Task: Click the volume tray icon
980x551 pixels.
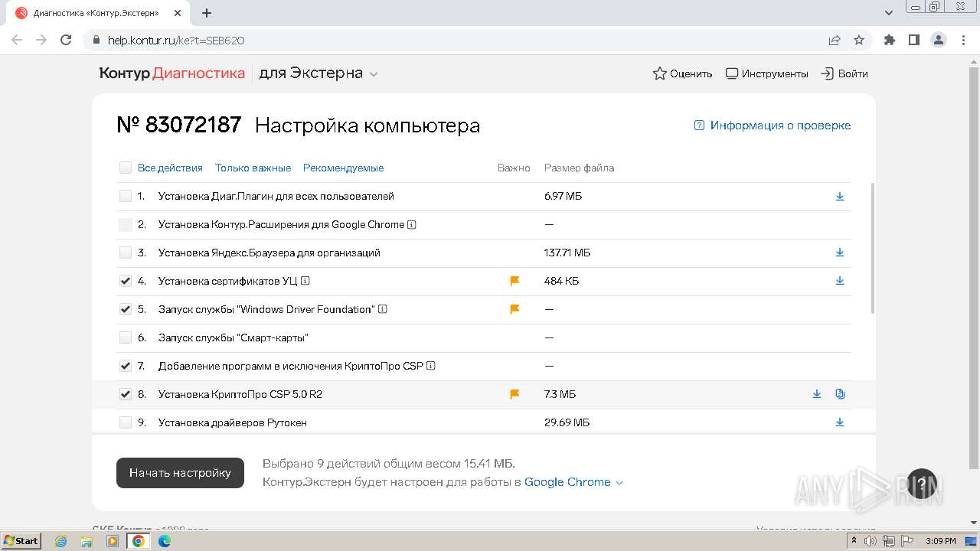Action: click(x=871, y=541)
